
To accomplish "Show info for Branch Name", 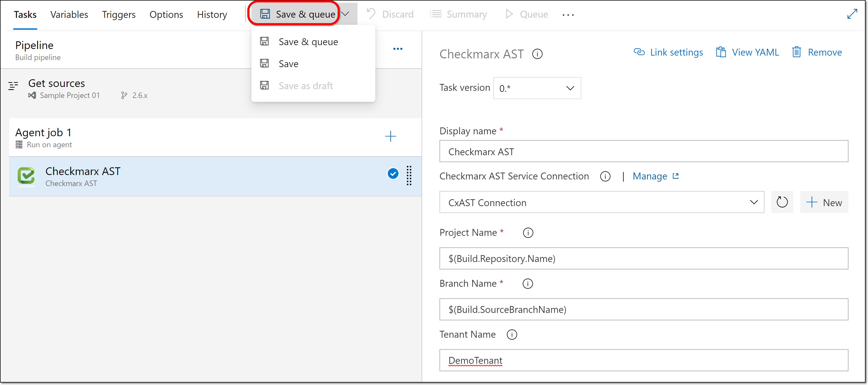I will click(x=528, y=284).
